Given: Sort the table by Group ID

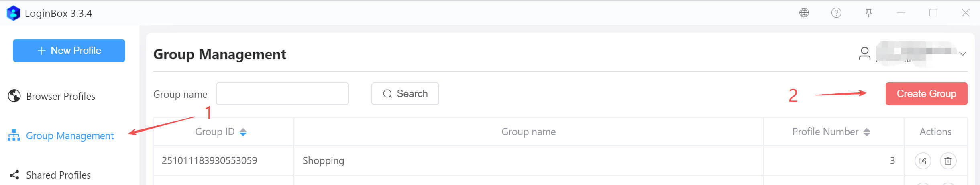Looking at the screenshot, I should pyautogui.click(x=243, y=132).
